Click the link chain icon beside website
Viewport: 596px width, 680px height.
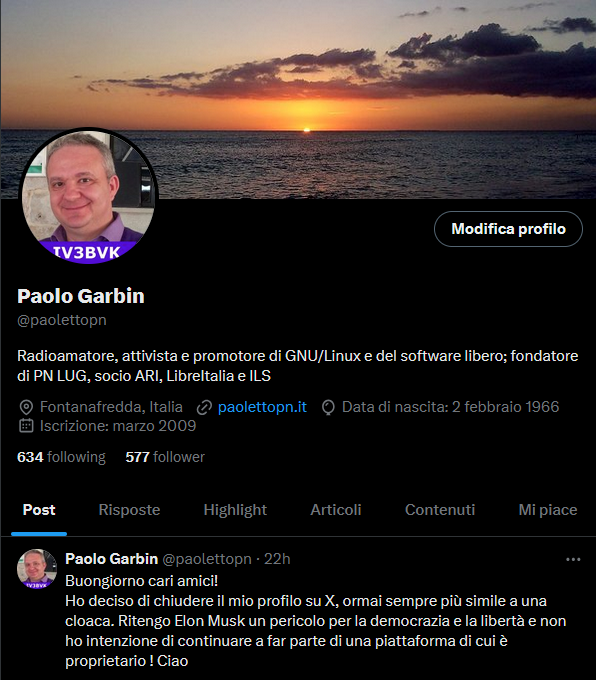coord(204,407)
